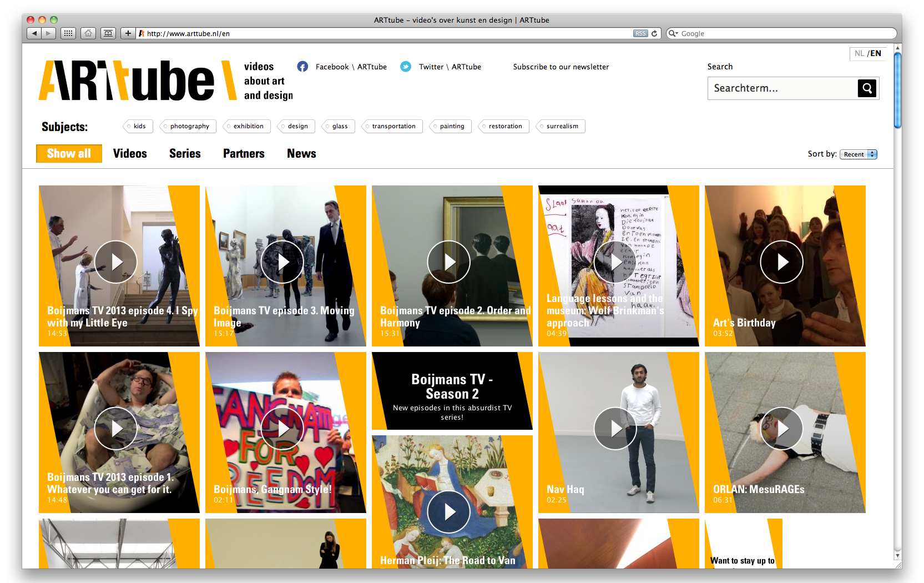
Task: Go back with the browser back arrow
Action: point(34,33)
